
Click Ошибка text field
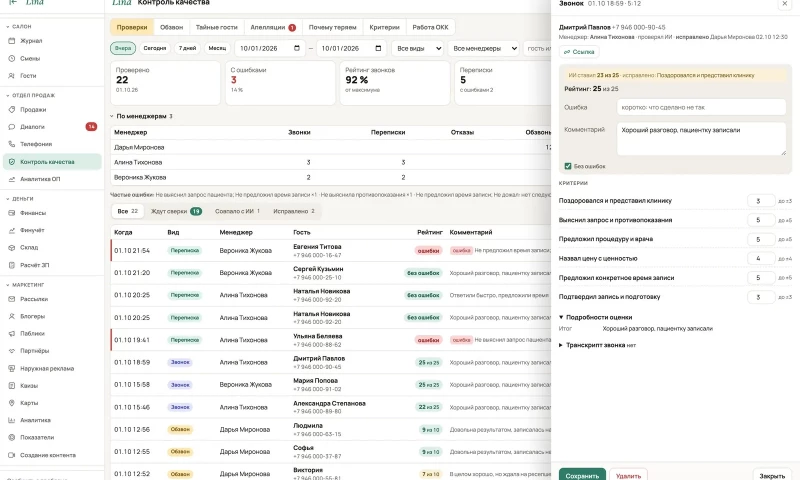pos(701,108)
